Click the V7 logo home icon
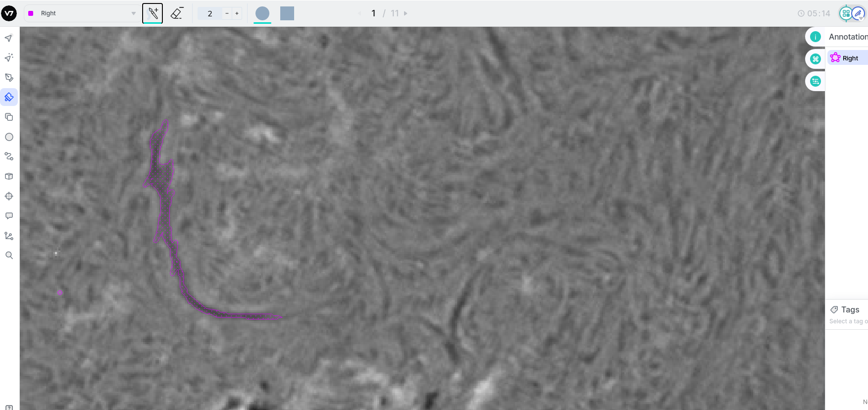Image resolution: width=868 pixels, height=410 pixels. [9, 13]
